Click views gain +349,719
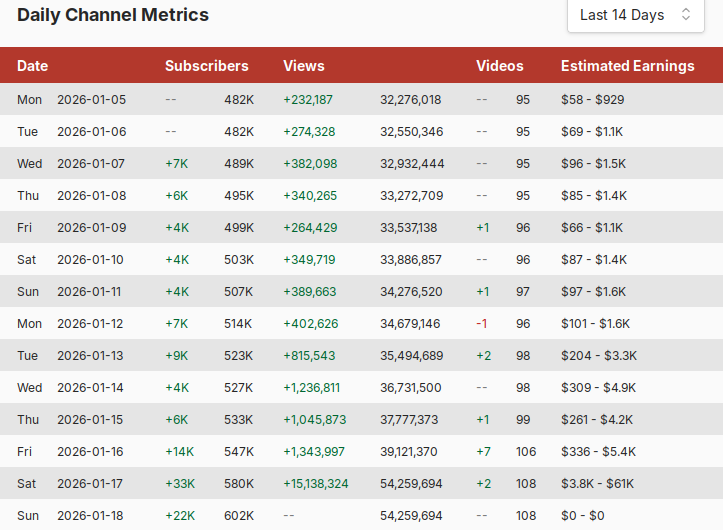 pos(309,260)
